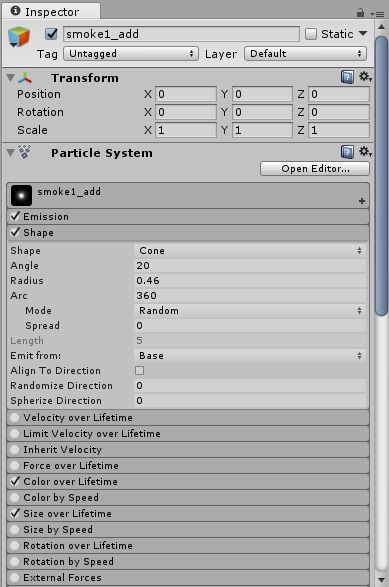The width and height of the screenshot is (389, 587).
Task: Click the Rotation X field
Action: [x=186, y=112]
